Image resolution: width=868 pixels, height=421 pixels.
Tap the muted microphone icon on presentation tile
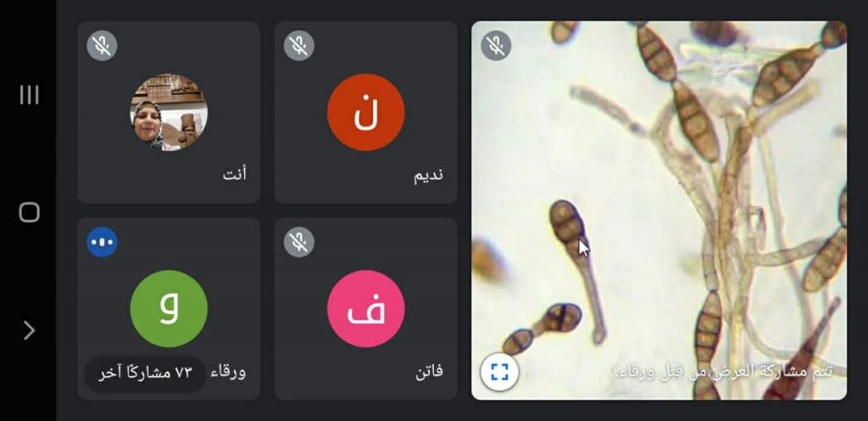[x=495, y=46]
